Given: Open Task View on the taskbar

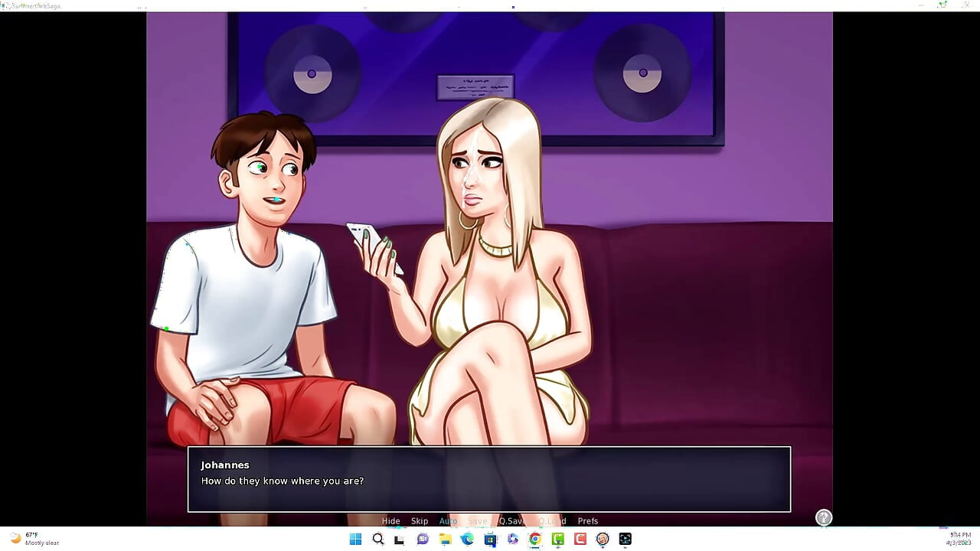Looking at the screenshot, I should [x=400, y=540].
